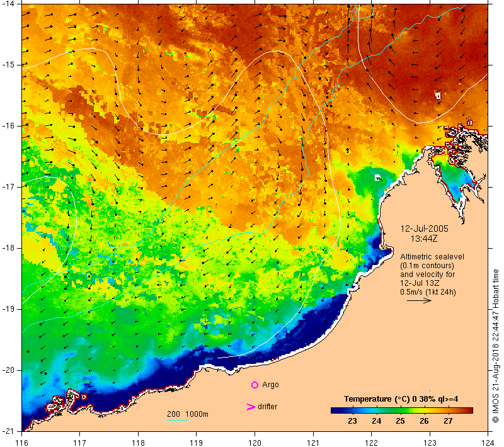This screenshot has width=504, height=447.
Task: Click the 'Argo' legend label
Action: tap(270, 385)
